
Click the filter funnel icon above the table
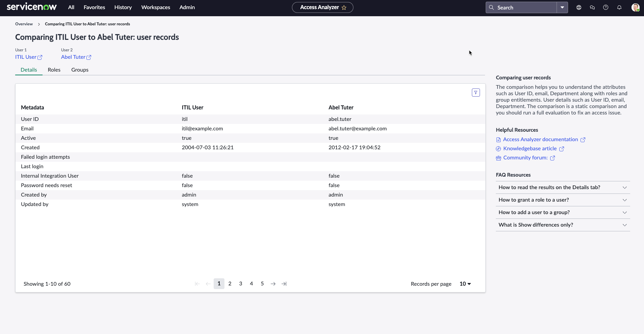(476, 93)
